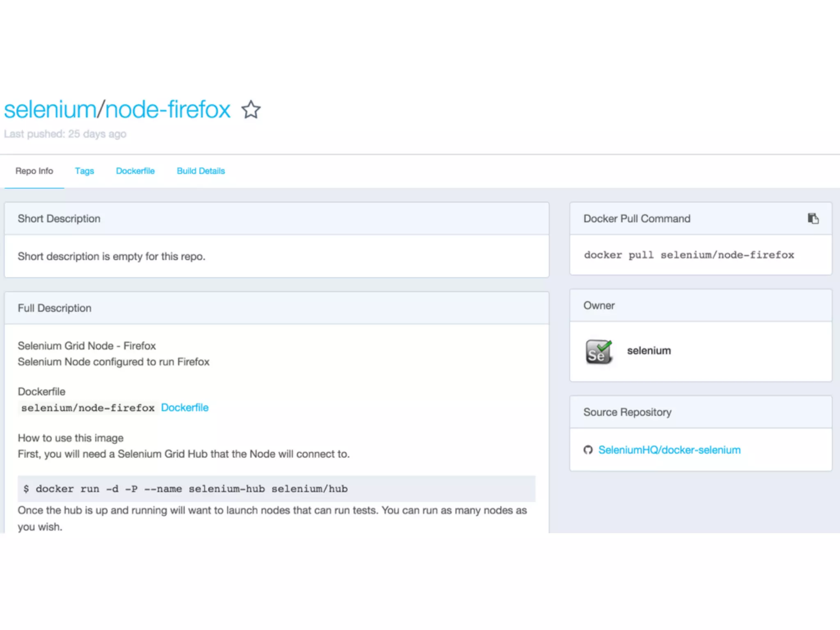Viewport: 840px width, 630px height.
Task: Click the Full Description panel header
Action: (x=55, y=308)
